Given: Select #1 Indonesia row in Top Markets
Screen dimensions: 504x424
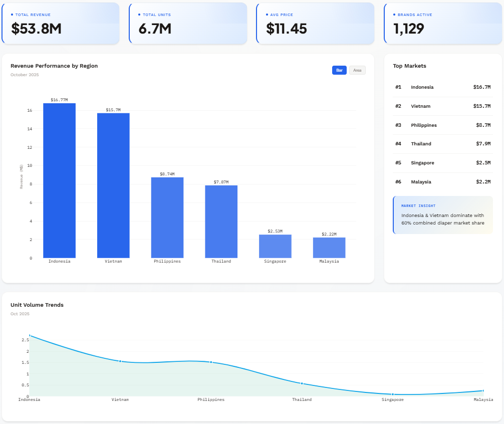Looking at the screenshot, I should [443, 87].
